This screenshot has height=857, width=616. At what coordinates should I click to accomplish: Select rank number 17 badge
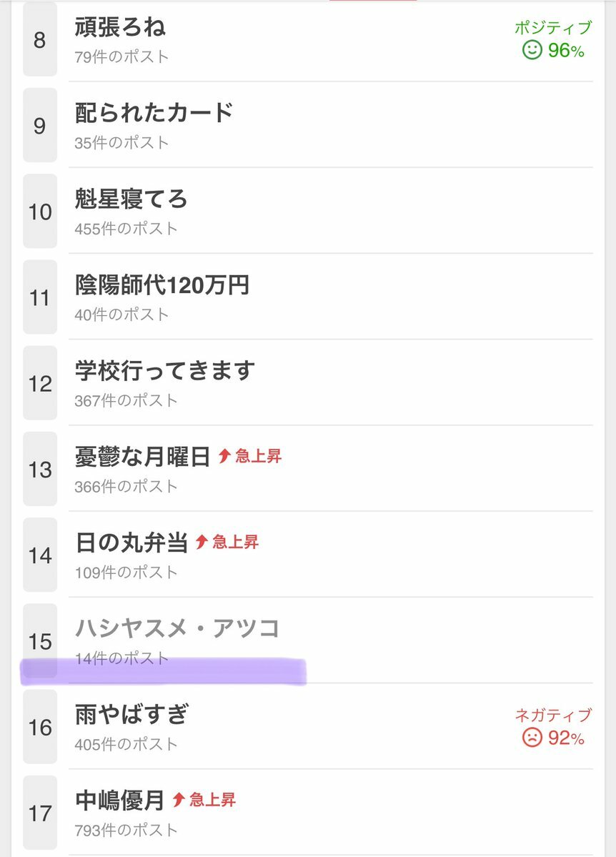40,813
